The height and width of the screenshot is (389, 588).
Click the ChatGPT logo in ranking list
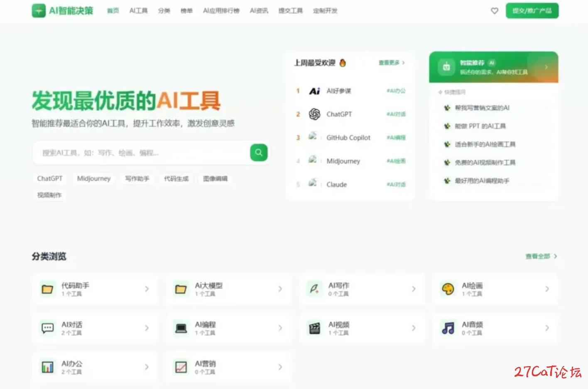click(314, 114)
